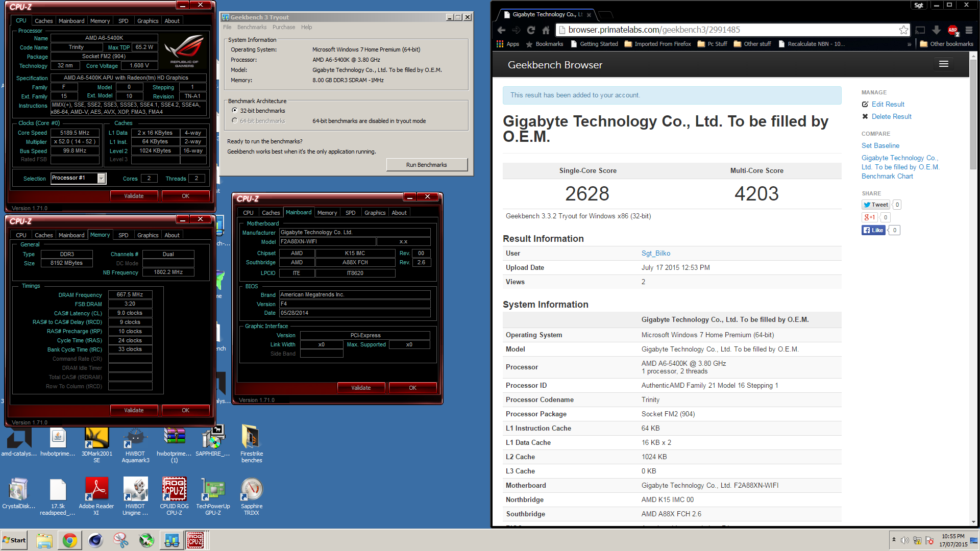Click Chrome icon in taskbar
The height and width of the screenshot is (551, 980).
tap(70, 540)
